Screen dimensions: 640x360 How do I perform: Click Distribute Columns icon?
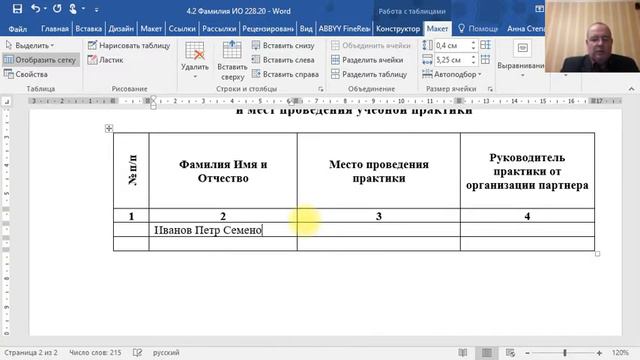(485, 60)
